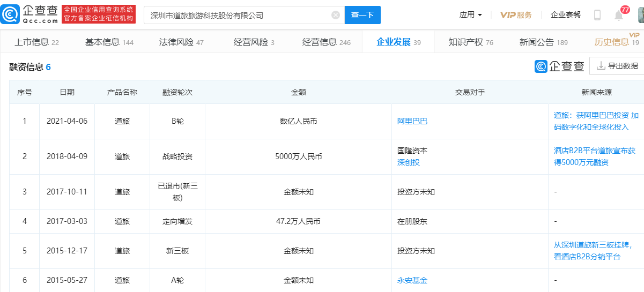Focus the company name search field
The height and width of the screenshot is (292, 644).
click(x=244, y=15)
